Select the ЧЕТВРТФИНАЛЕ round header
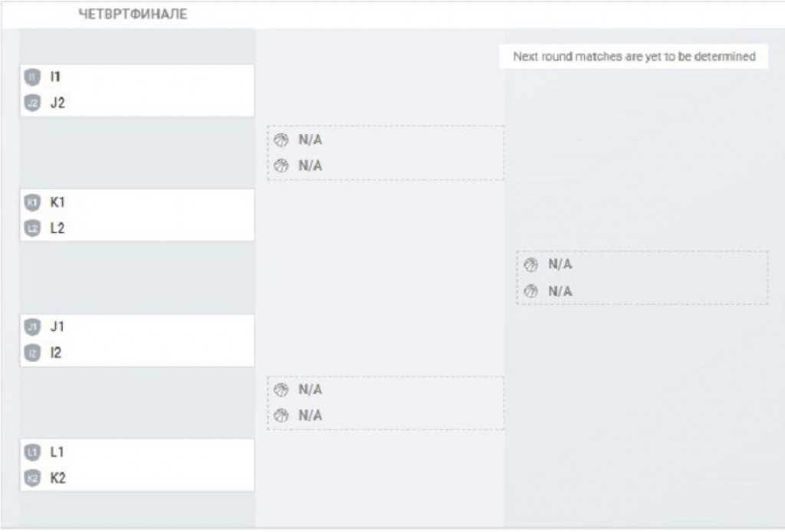785x532 pixels. [x=133, y=15]
